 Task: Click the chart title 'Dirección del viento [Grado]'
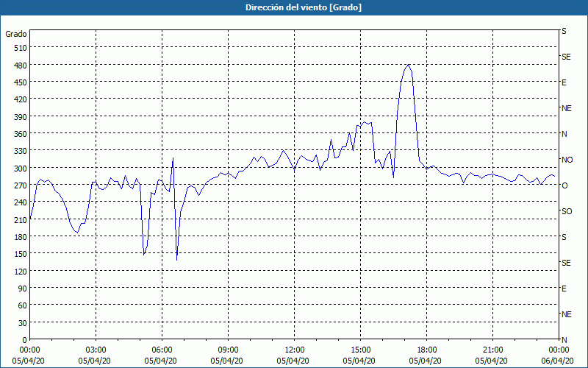click(x=304, y=7)
